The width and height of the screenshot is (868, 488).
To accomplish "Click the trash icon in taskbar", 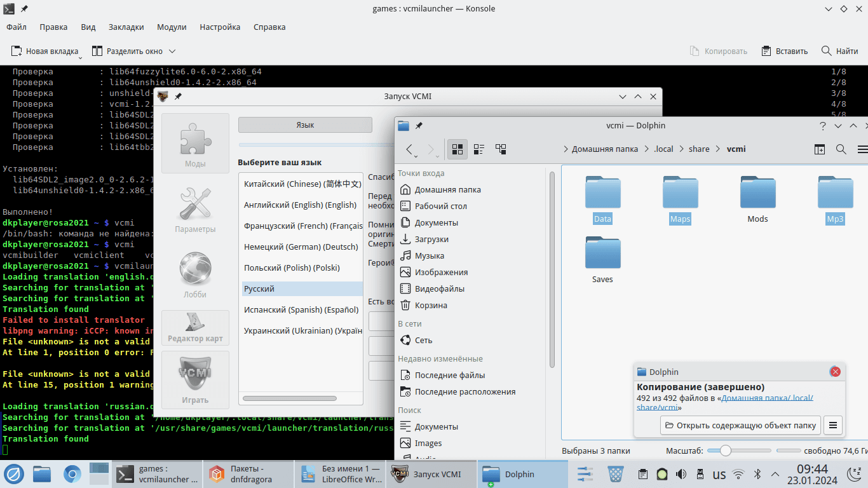I will click(x=616, y=474).
